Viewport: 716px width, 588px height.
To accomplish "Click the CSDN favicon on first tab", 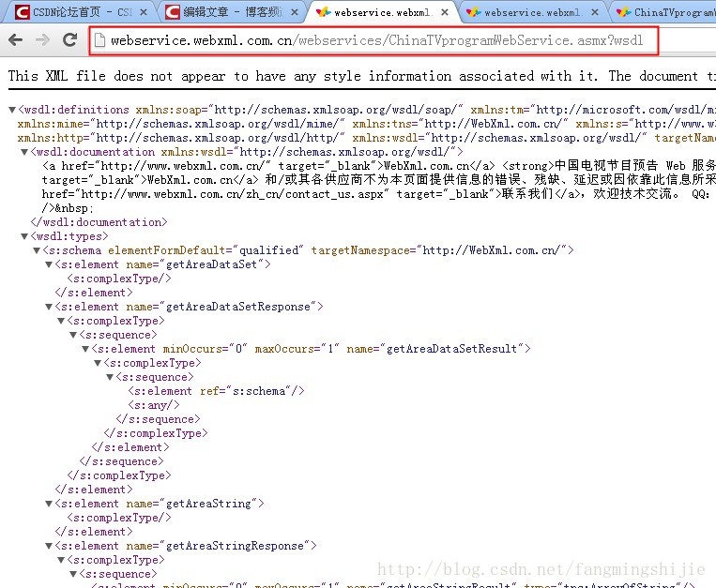I will click(x=22, y=12).
